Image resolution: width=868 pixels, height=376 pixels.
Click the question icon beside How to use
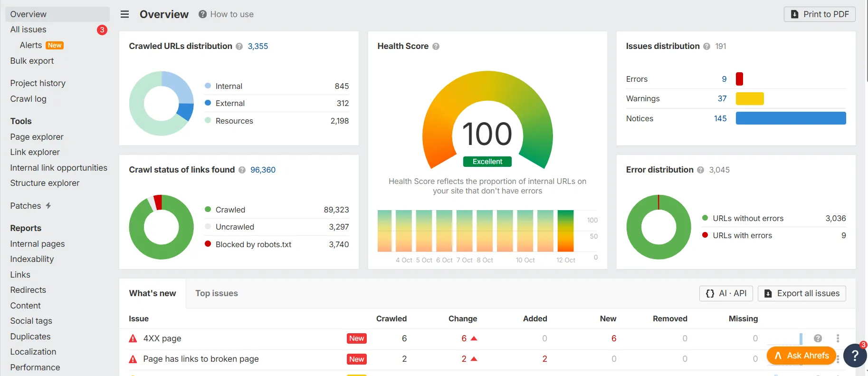(x=202, y=14)
